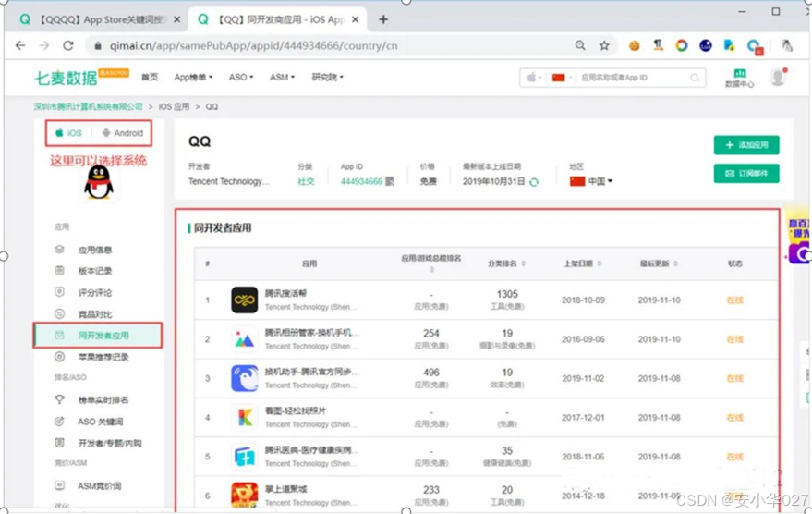Open 苹果推荐记录 in sidebar
Screen dimensions: 812x514
coord(103,357)
